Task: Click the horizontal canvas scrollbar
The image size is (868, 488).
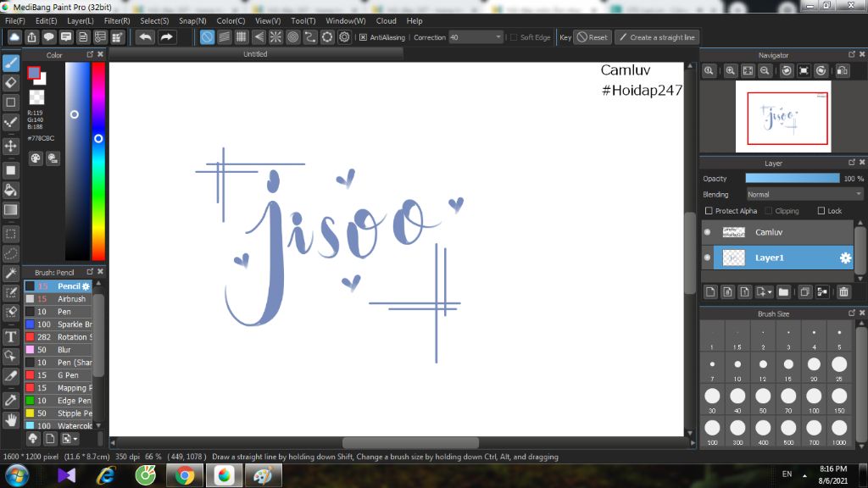Action: coord(410,442)
